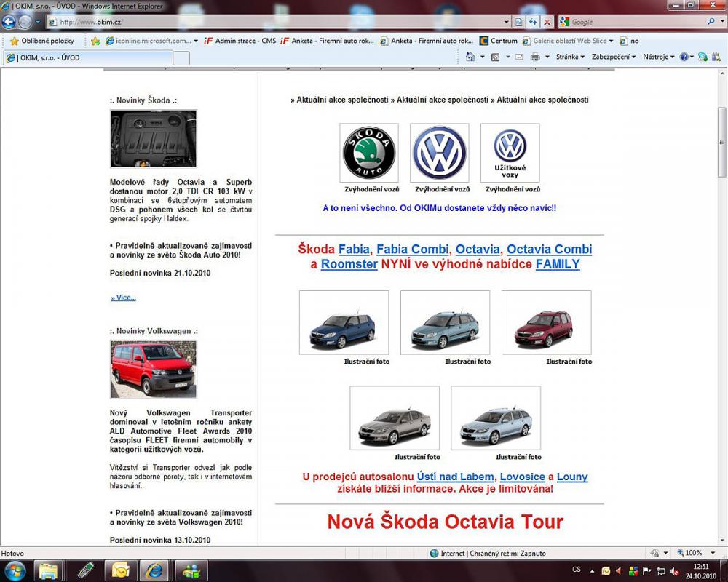728x582 pixels.
Task: Open the Windows Start orb
Action: pyautogui.click(x=15, y=570)
